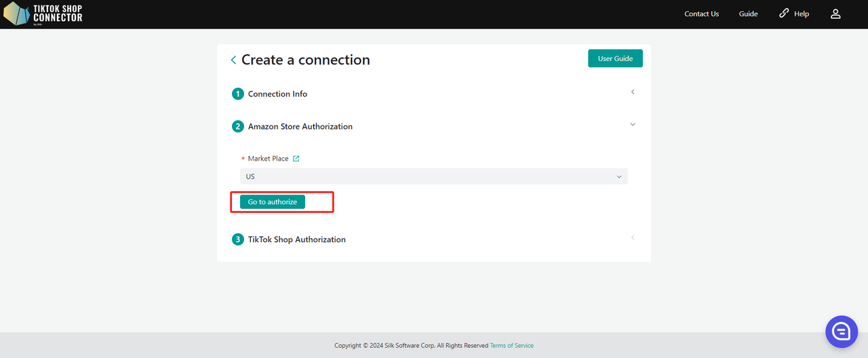Image resolution: width=868 pixels, height=358 pixels.
Task: Collapse the Amazon Store Authorization section chevron
Action: (x=633, y=125)
